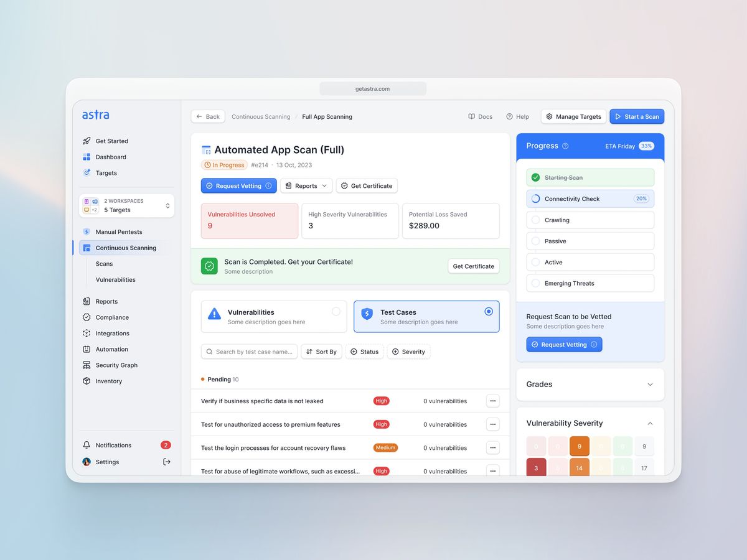Viewport: 747px width, 560px height.
Task: Open Vulnerabilities submenu item in sidebar
Action: pyautogui.click(x=115, y=279)
